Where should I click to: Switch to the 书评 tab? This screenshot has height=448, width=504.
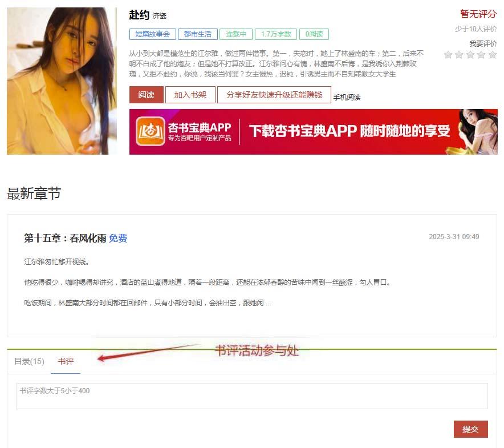tap(66, 361)
